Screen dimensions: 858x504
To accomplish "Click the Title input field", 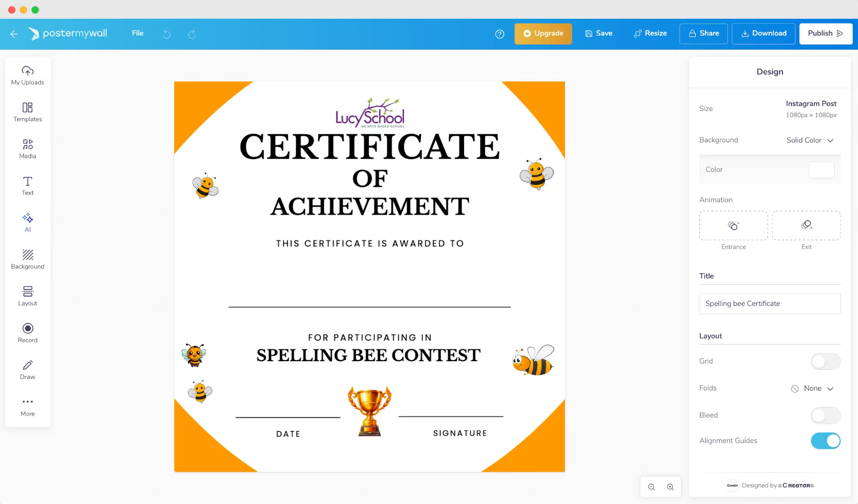I will tap(770, 304).
